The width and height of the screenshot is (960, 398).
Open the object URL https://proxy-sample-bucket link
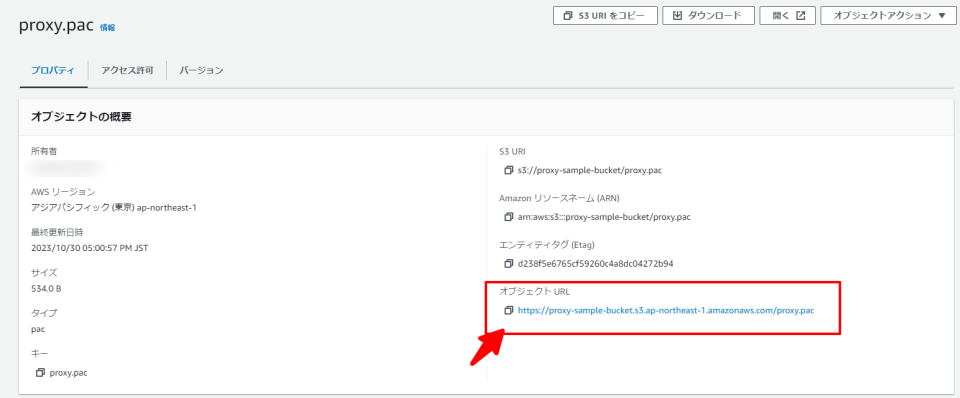666,310
